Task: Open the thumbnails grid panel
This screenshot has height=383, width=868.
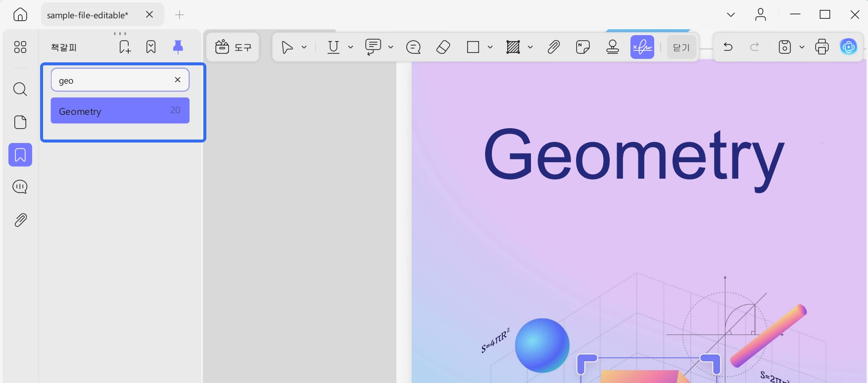Action: 20,47
